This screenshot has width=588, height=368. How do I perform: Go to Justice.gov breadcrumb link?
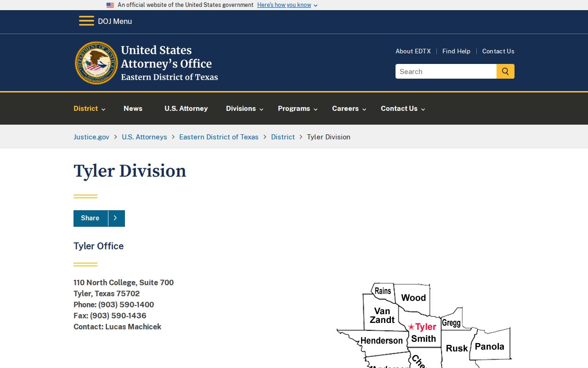pos(91,137)
